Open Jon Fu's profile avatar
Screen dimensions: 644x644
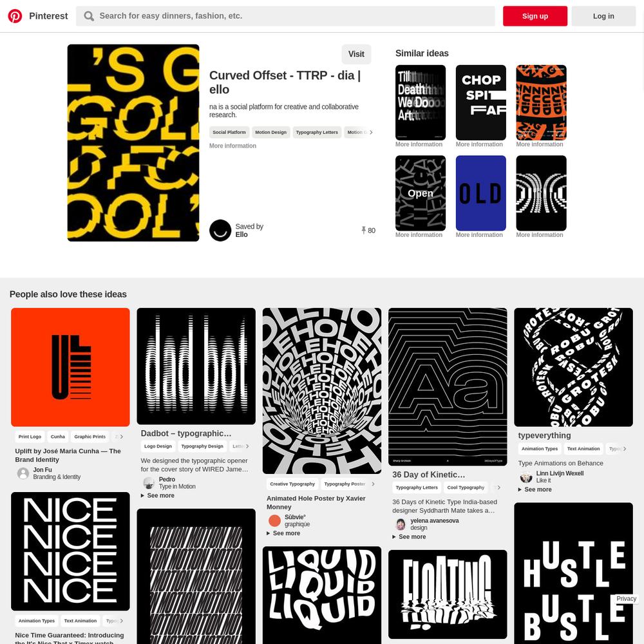[23, 473]
